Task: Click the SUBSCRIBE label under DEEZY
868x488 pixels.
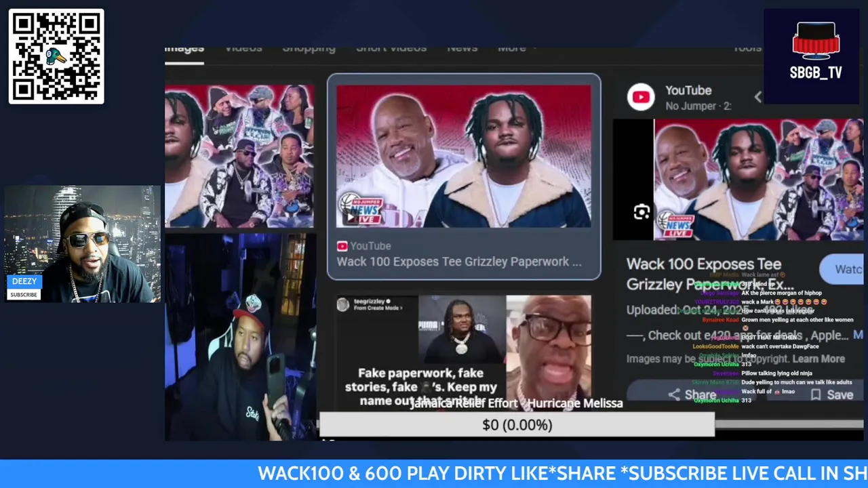Action: pos(24,295)
